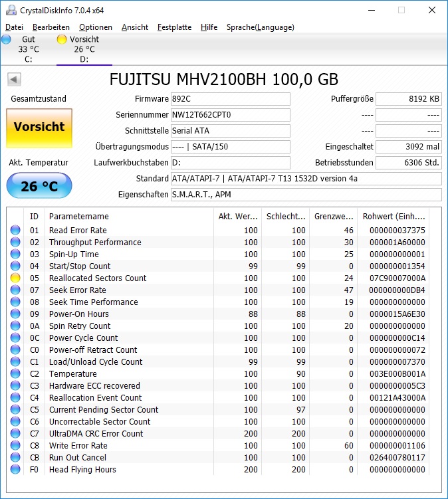Click the Seriennummer field NW12T662CPT0

(231, 115)
